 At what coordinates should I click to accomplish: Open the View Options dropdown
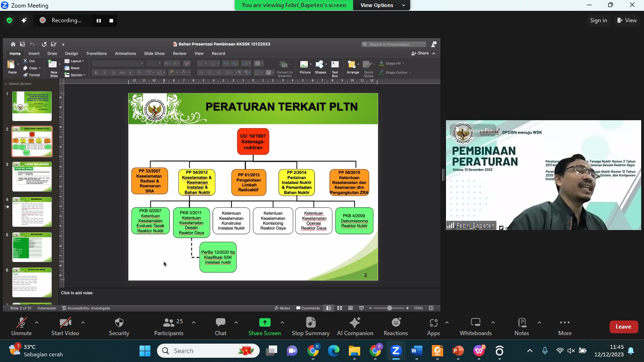381,5
